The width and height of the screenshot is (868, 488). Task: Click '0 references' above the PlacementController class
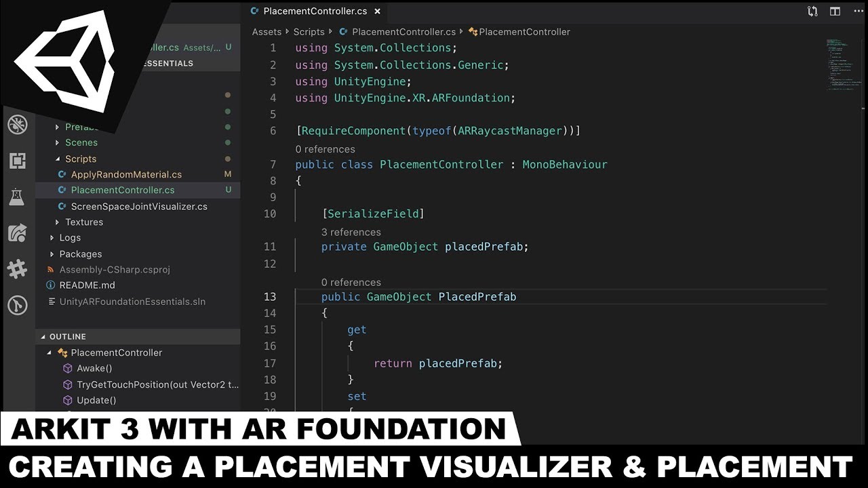[325, 149]
